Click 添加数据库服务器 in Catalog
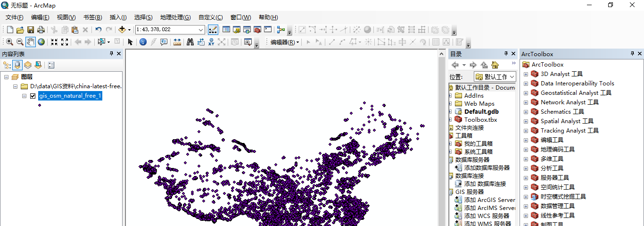644x226 pixels. [487, 168]
